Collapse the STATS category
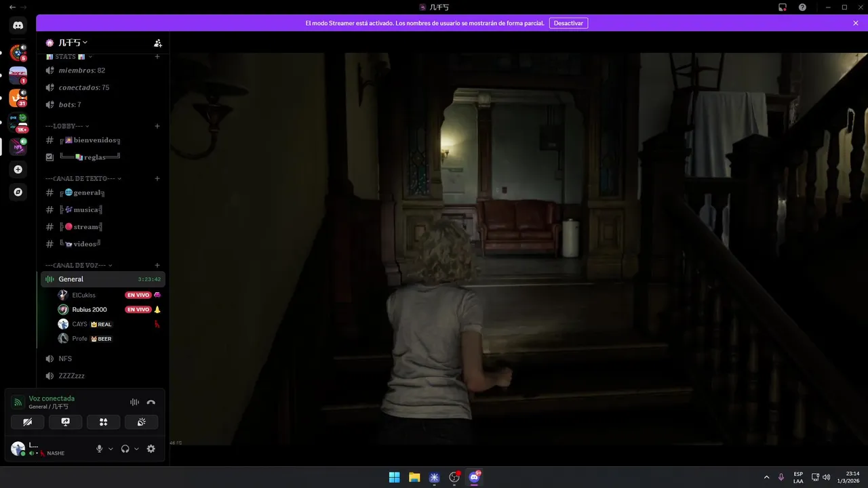Screen dimensions: 868x488 (x=68, y=56)
